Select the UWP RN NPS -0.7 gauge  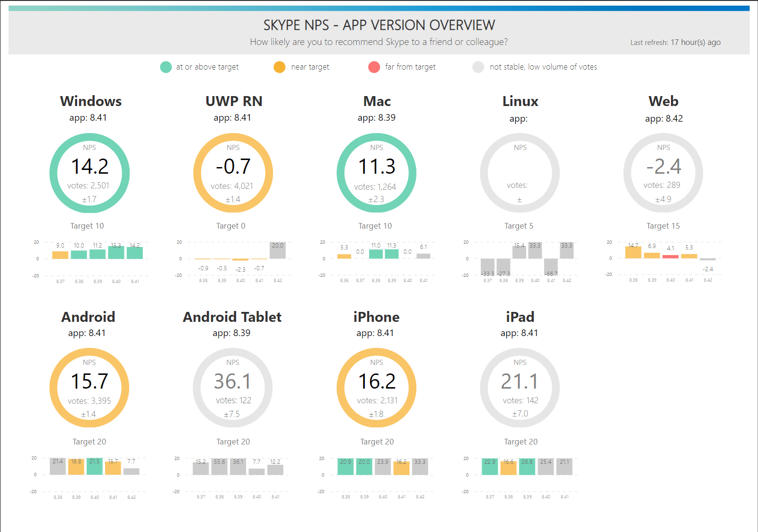pyautogui.click(x=233, y=173)
